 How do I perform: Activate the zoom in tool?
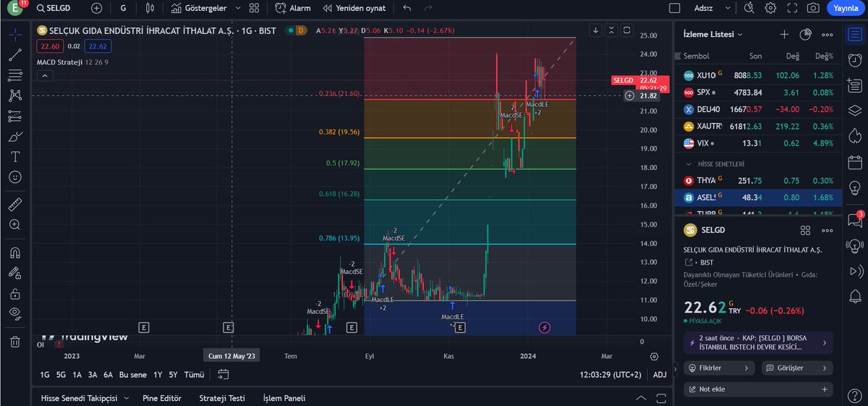(14, 225)
